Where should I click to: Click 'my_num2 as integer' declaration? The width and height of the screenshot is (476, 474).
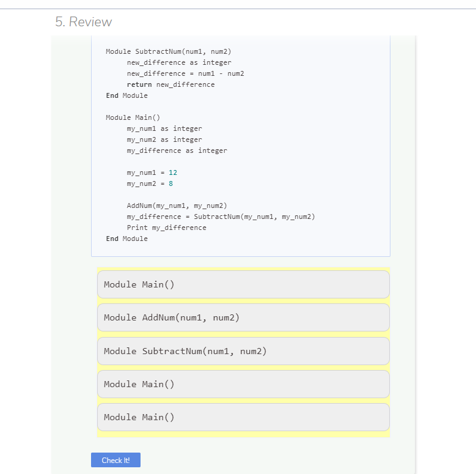click(x=164, y=139)
